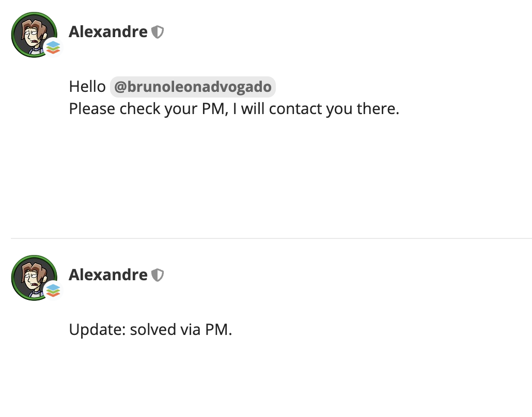532x417 pixels.
Task: Click 'PM,' in the first post message
Action: [x=215, y=109]
